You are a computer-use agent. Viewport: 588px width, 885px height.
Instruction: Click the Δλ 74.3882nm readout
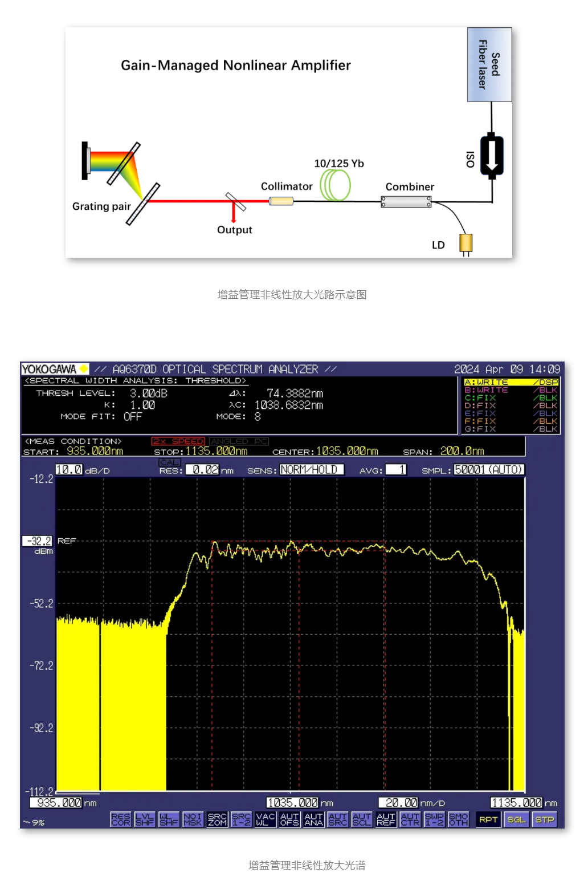pos(295,393)
